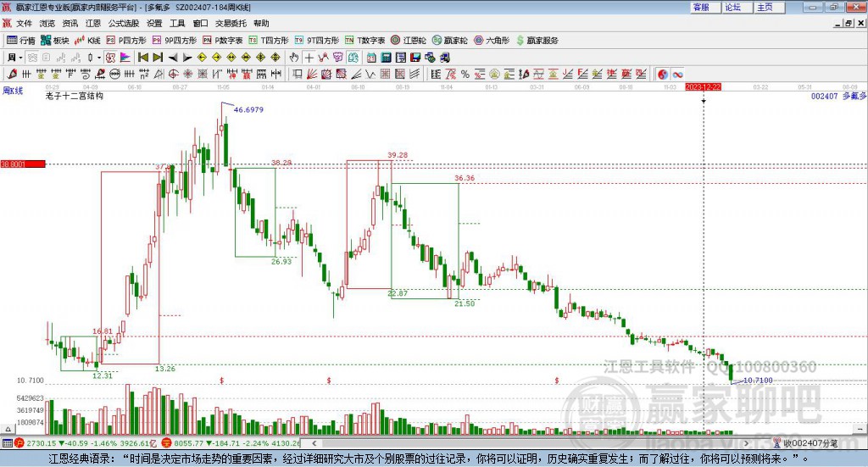The height and width of the screenshot is (467, 868).
Task: Click the n² square-number tool icon
Action: click(x=144, y=74)
